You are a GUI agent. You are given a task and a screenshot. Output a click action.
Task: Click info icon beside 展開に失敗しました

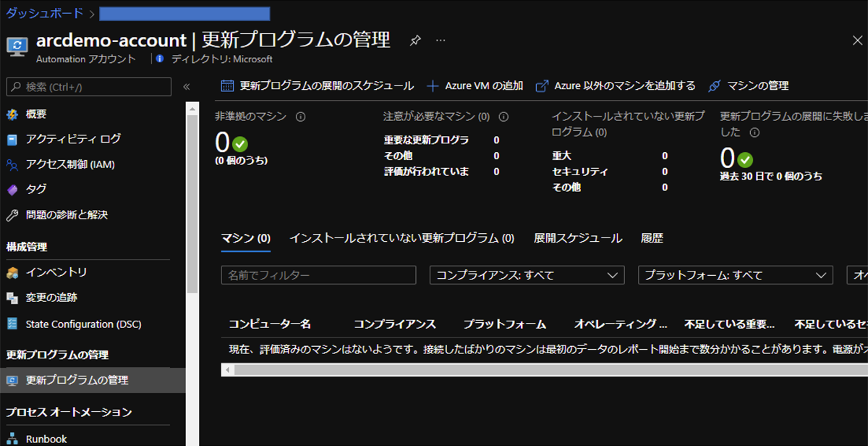pos(754,132)
